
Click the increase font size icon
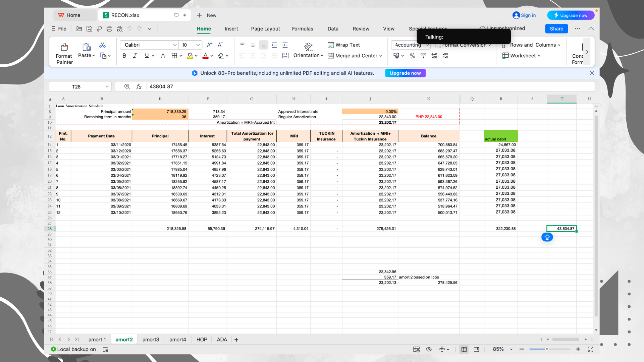pyautogui.click(x=209, y=45)
